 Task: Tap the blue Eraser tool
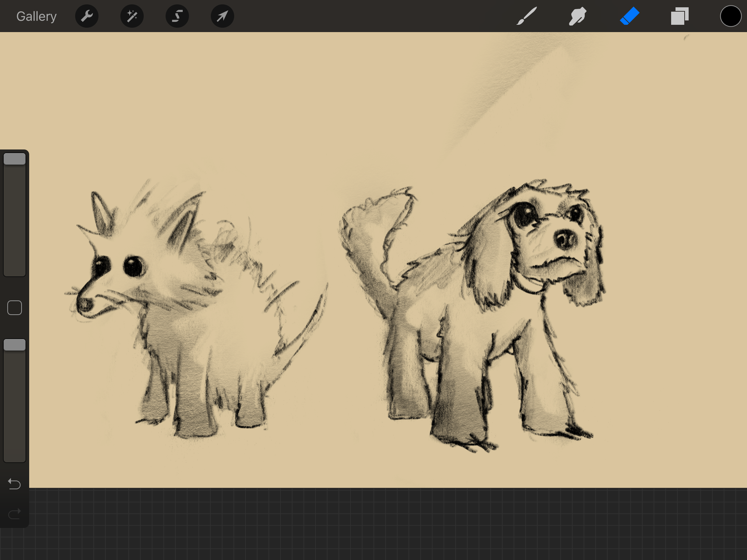click(630, 16)
